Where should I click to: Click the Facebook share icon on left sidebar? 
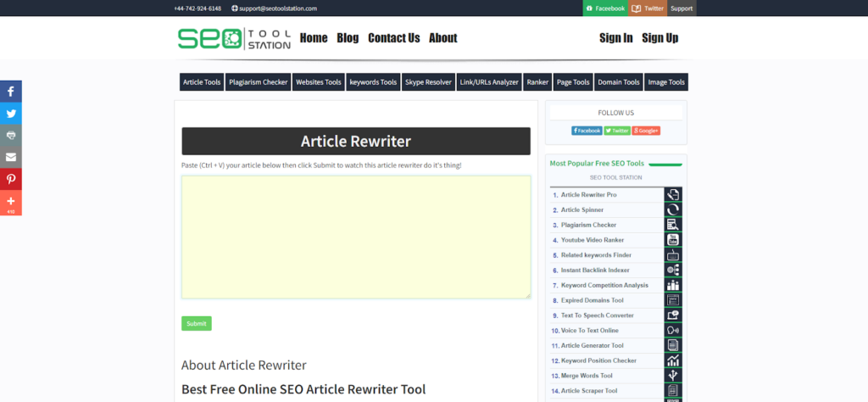[11, 92]
